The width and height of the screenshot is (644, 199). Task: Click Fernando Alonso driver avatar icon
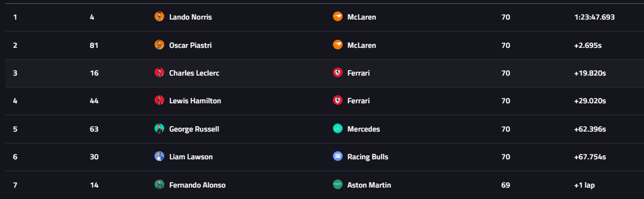coord(159,185)
